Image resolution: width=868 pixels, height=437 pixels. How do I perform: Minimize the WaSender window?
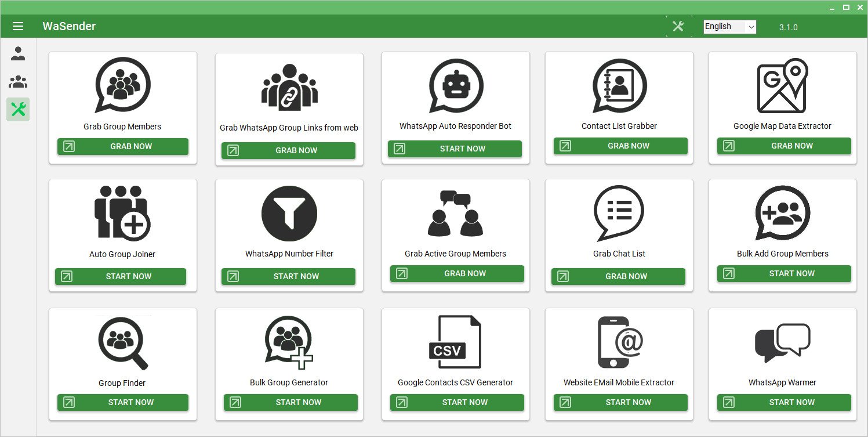[x=832, y=8]
